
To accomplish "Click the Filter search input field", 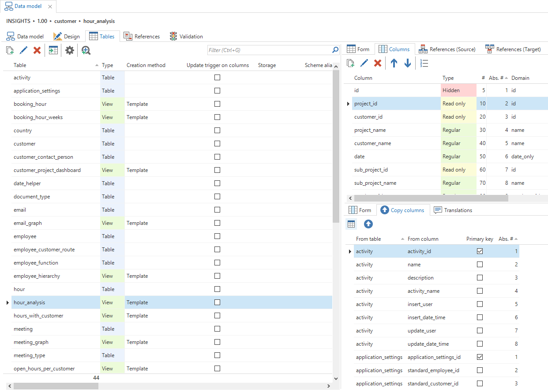I will click(x=269, y=50).
